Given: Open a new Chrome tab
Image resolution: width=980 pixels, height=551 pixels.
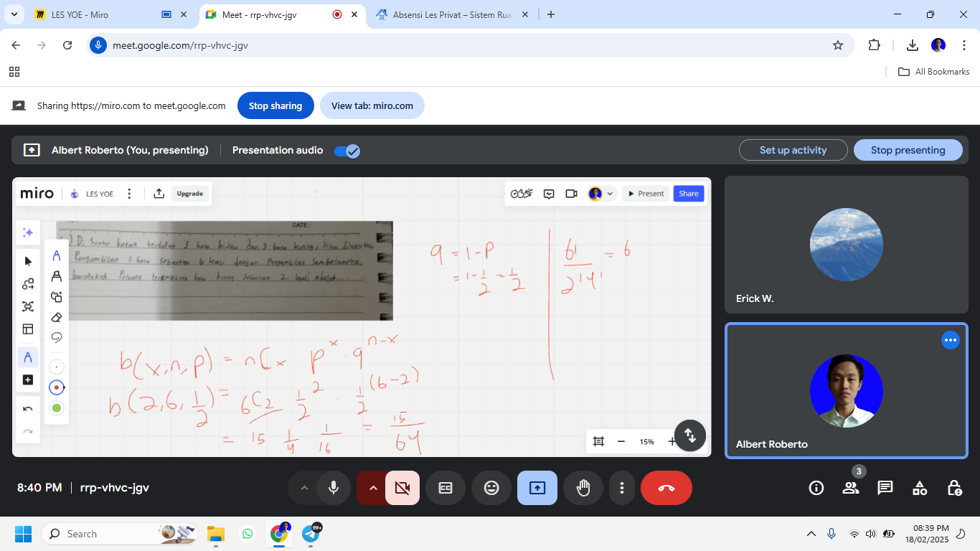Looking at the screenshot, I should [551, 14].
